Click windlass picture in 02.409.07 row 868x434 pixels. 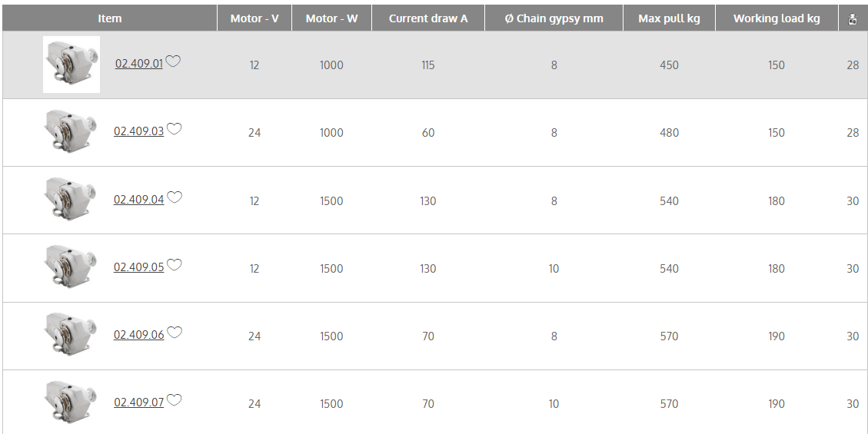pos(70,403)
